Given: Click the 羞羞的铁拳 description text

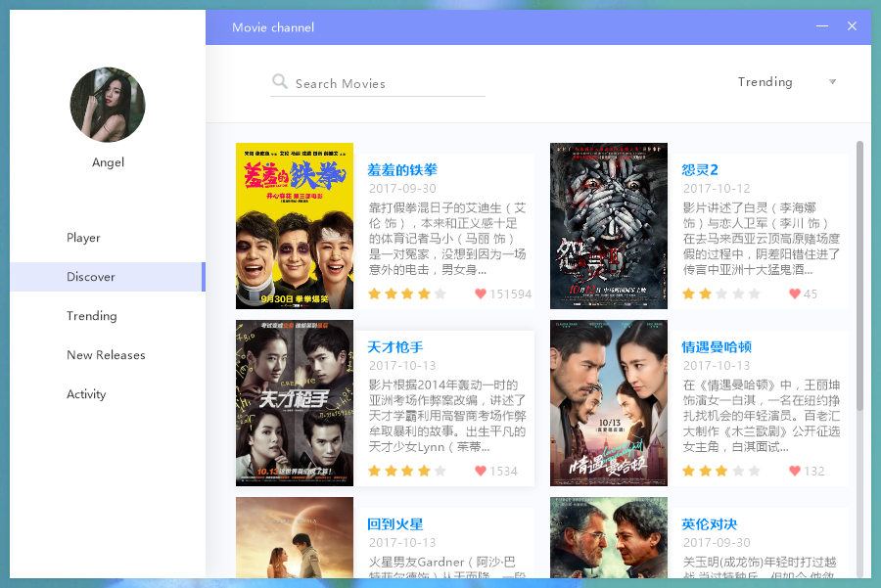Looking at the screenshot, I should (447, 239).
